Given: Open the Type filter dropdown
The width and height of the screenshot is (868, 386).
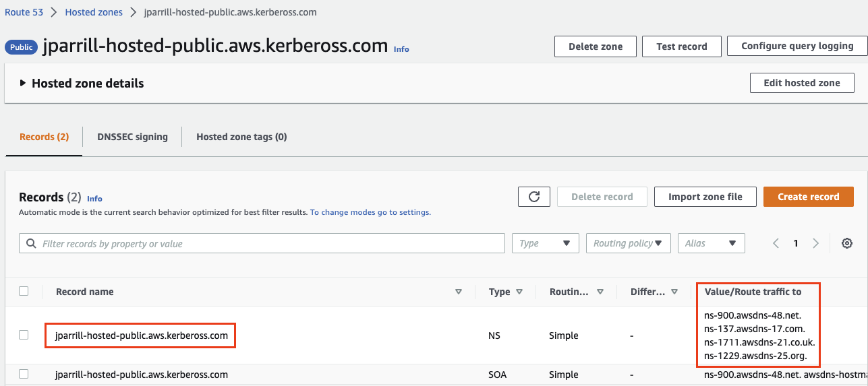Looking at the screenshot, I should click(x=545, y=243).
